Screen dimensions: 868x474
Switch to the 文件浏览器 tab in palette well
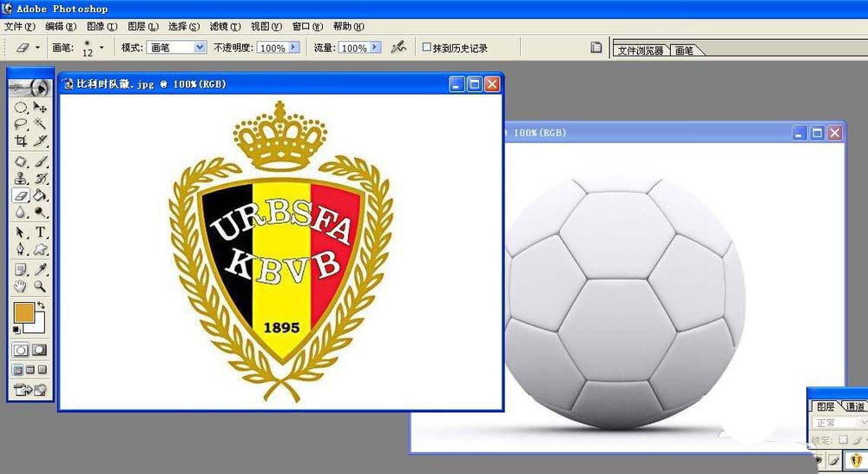click(641, 50)
